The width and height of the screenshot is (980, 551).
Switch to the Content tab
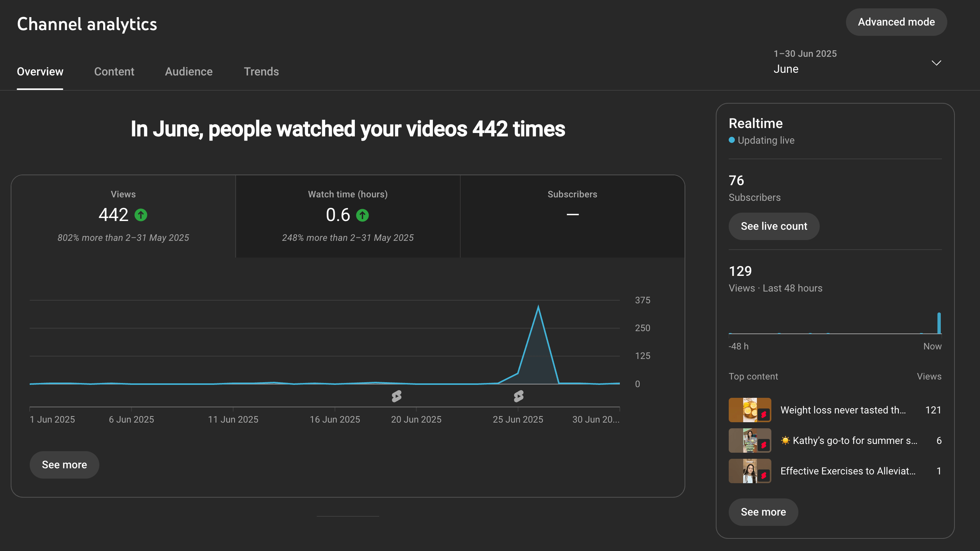pos(114,72)
